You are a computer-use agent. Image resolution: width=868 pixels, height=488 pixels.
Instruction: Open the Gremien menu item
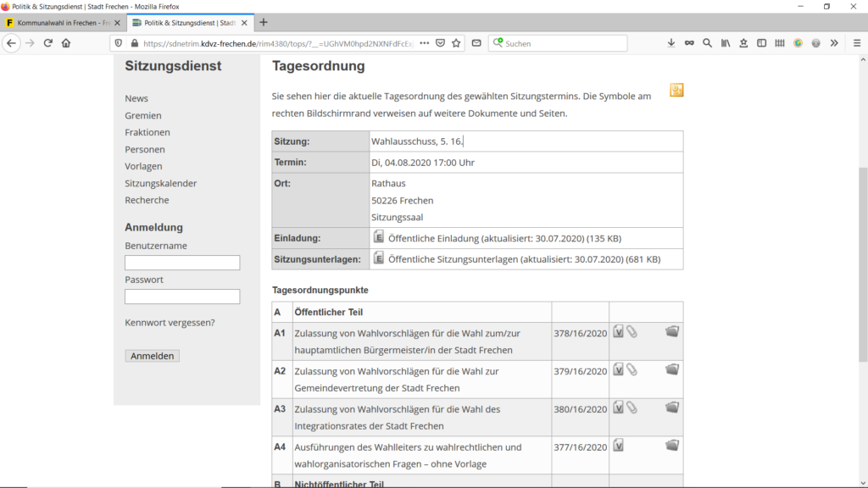point(142,115)
